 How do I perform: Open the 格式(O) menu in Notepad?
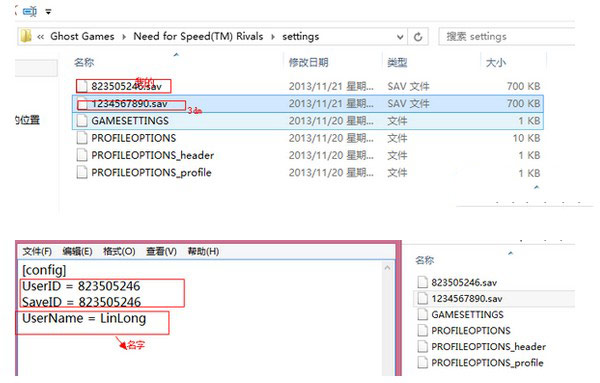(x=119, y=251)
